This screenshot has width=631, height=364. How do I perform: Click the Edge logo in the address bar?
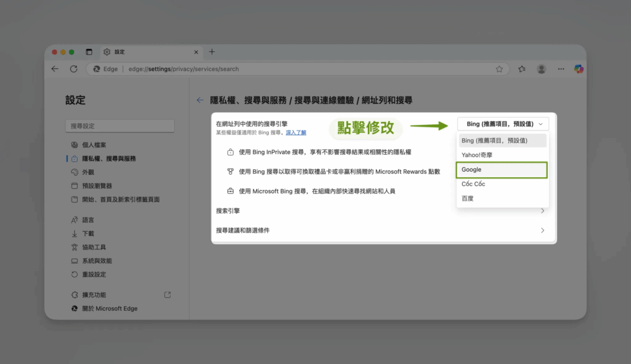pyautogui.click(x=97, y=69)
